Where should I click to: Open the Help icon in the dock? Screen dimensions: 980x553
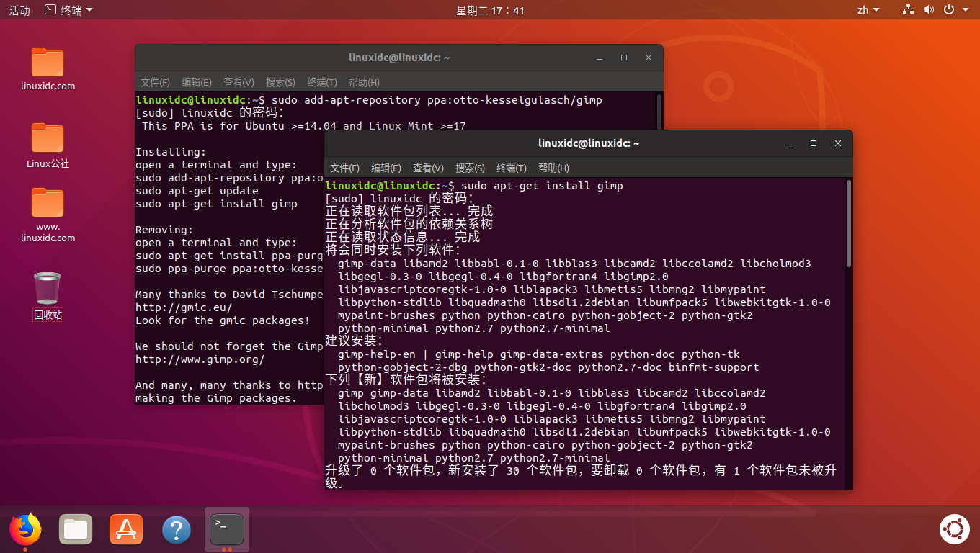[177, 530]
